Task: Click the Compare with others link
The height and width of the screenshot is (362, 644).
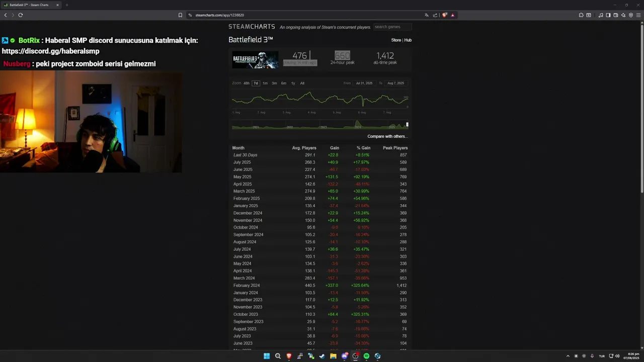Action: click(387, 136)
